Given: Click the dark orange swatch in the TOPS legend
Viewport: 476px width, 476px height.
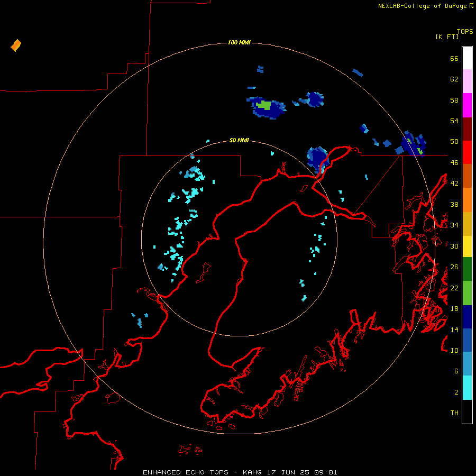Looking at the screenshot, I should click(467, 176).
